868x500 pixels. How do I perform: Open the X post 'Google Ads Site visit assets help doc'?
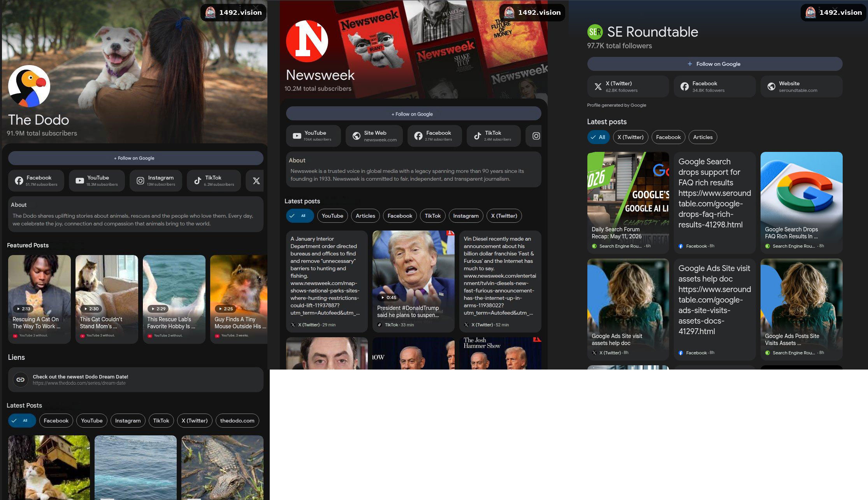(x=628, y=309)
